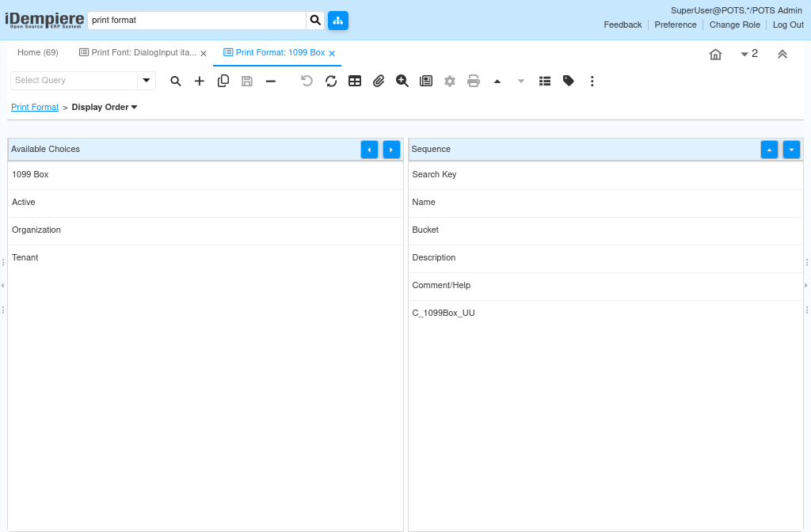Click the Log Out link
The image size is (811, 532).
pos(788,25)
